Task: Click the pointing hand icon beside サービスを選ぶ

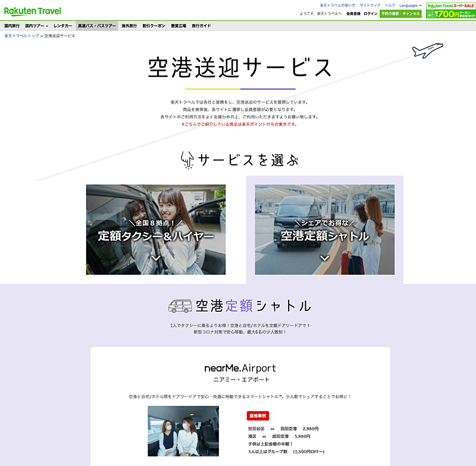Action: coord(187,160)
